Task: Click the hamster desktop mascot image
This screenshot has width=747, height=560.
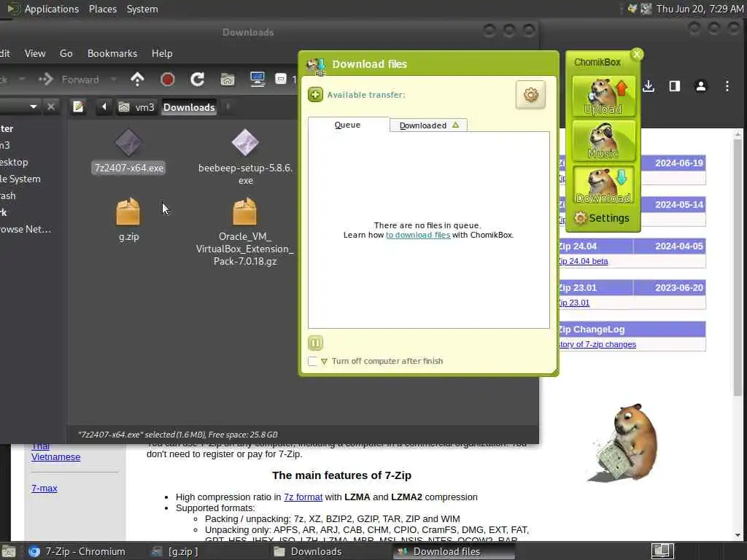Action: (x=624, y=443)
